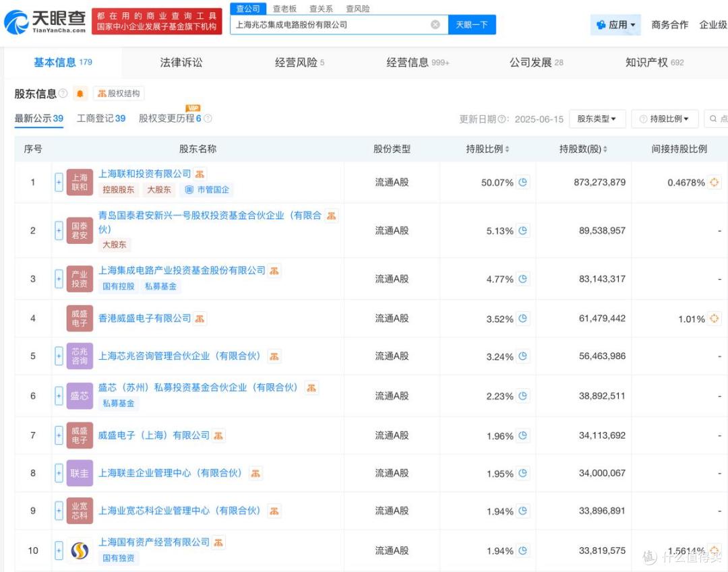This screenshot has height=572, width=728.
Task: Click the help icon beside 股权变更历程
Action: pos(208,119)
